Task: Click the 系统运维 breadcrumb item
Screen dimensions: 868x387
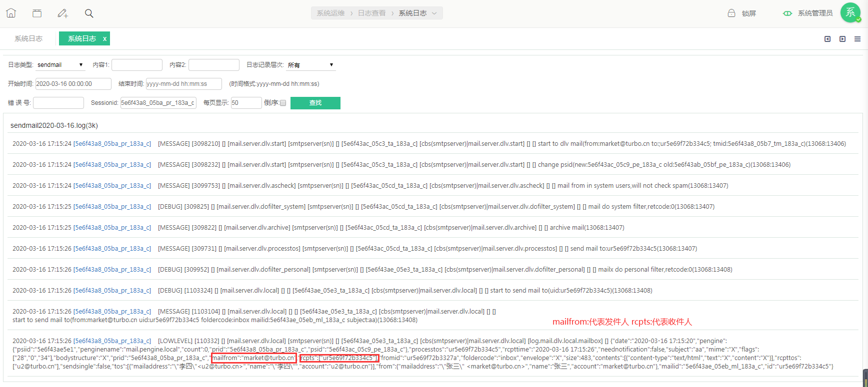Action: point(330,13)
